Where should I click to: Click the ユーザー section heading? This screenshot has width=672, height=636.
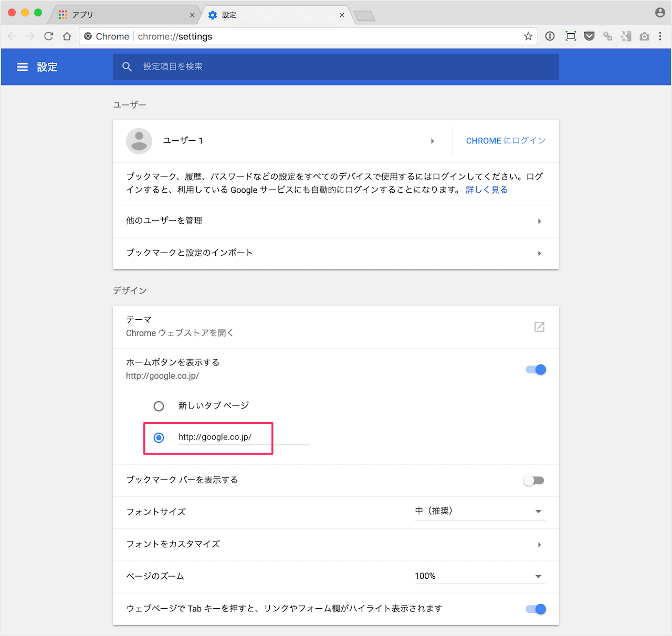130,105
